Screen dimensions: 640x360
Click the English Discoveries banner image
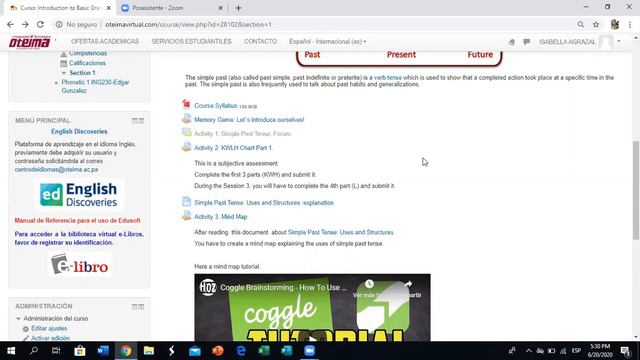point(79,195)
